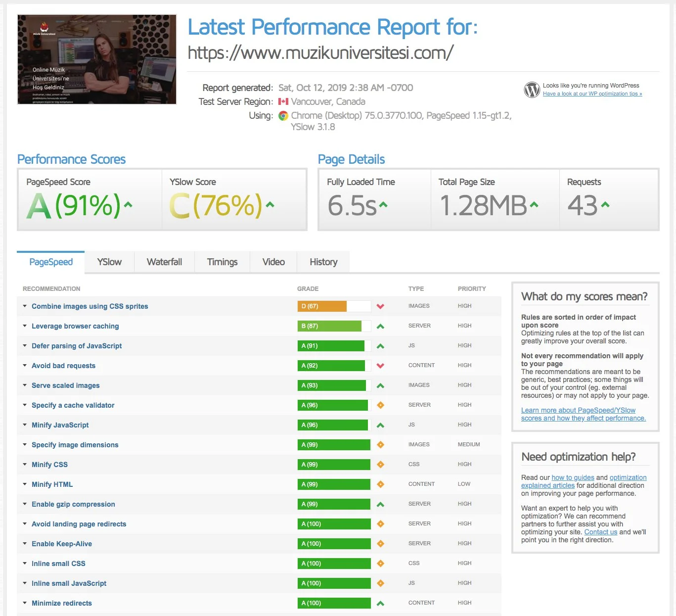Click the Chrome browser icon beside Using

click(x=283, y=116)
